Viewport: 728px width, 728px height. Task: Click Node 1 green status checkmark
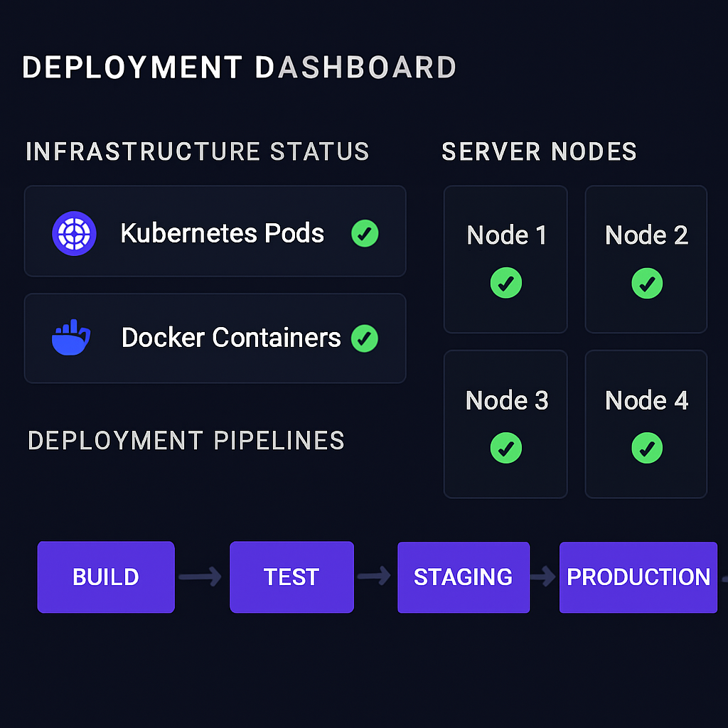(506, 283)
